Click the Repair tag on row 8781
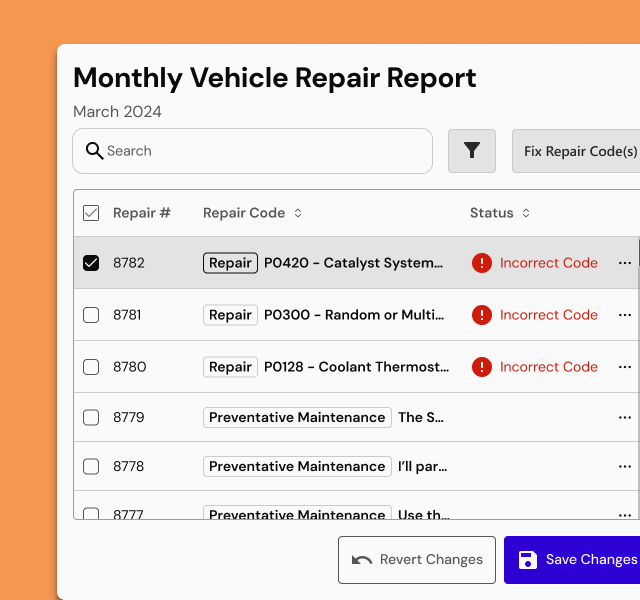Viewport: 640px width, 600px height. pos(230,315)
